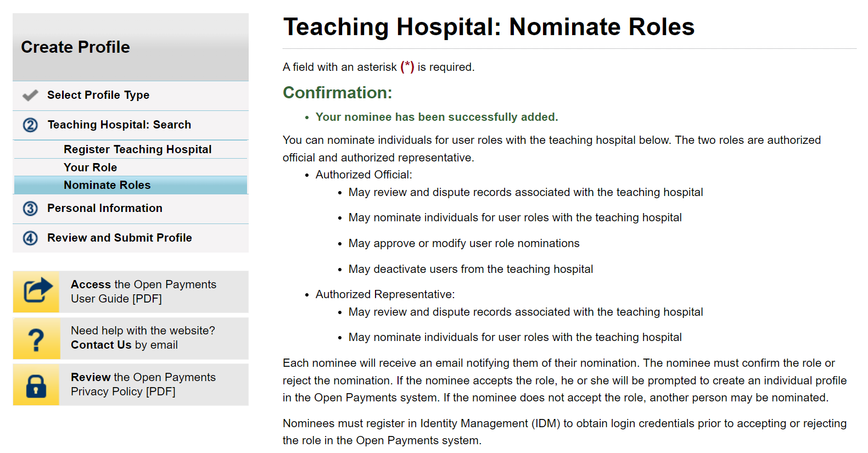
Task: Click the nominee successfully added confirmation message
Action: pos(436,117)
